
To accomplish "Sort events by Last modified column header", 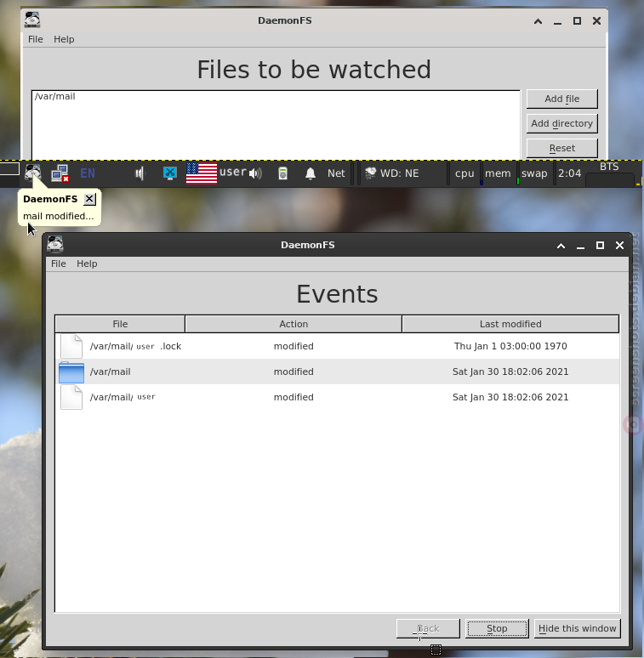I will coord(510,324).
